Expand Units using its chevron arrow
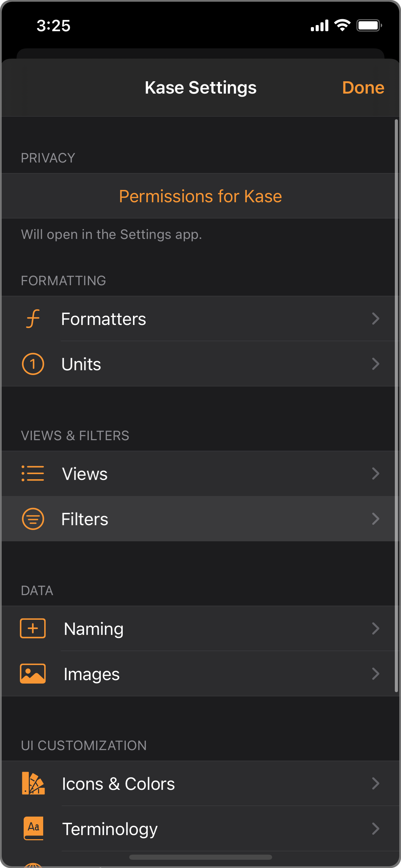The height and width of the screenshot is (868, 401). 376,364
